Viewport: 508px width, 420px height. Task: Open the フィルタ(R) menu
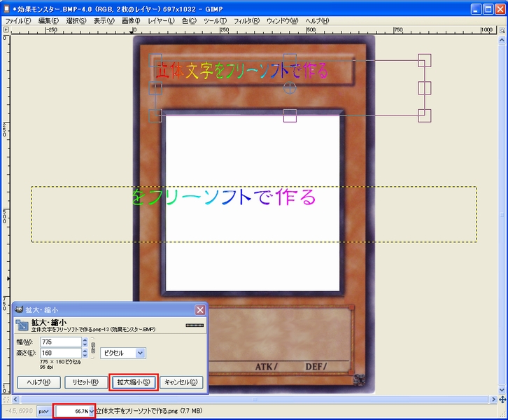pyautogui.click(x=246, y=21)
